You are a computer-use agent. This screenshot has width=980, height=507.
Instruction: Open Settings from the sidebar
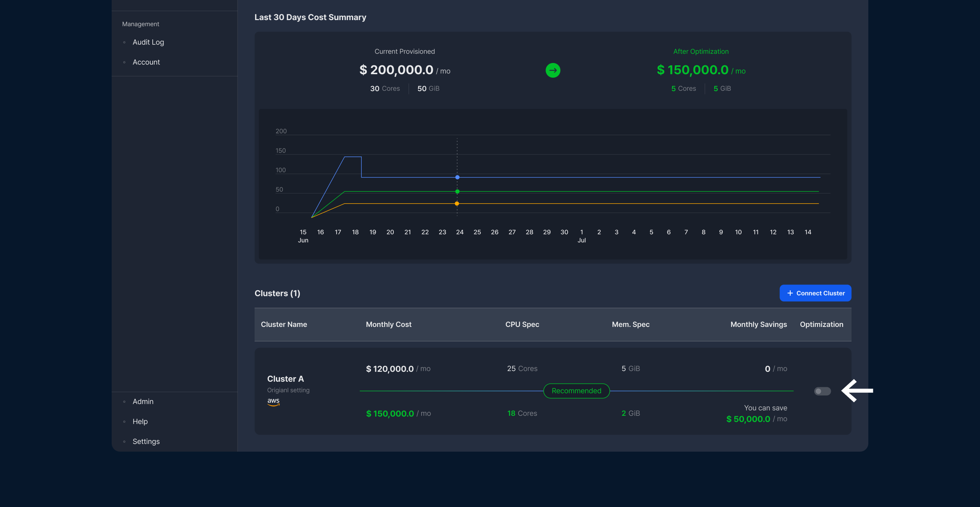[x=146, y=442]
